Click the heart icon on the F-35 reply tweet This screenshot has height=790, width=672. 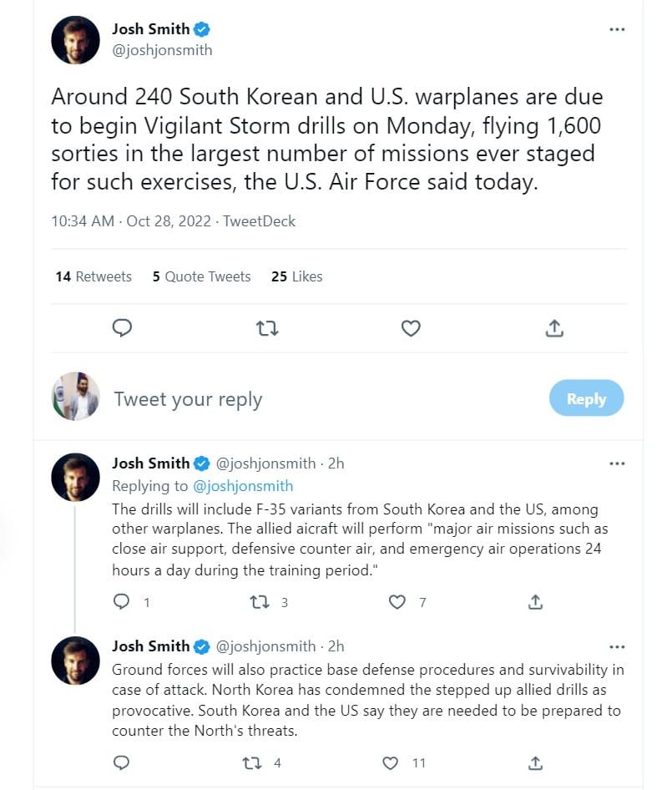coord(396,601)
